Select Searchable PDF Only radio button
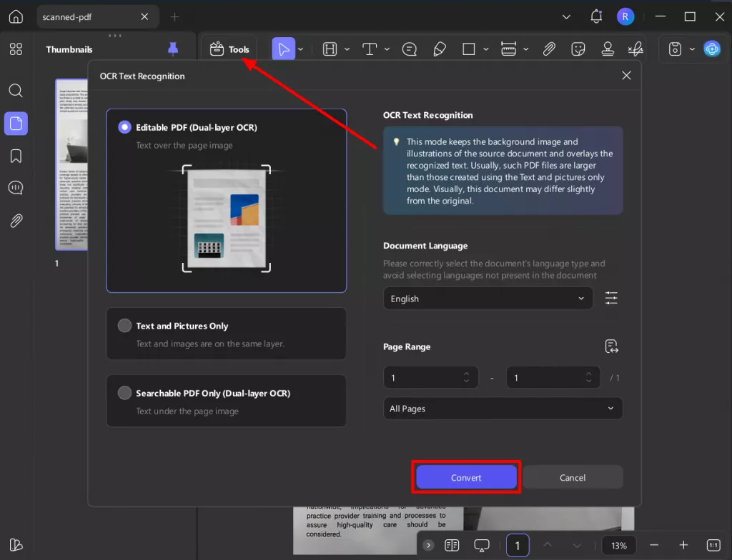 (125, 393)
